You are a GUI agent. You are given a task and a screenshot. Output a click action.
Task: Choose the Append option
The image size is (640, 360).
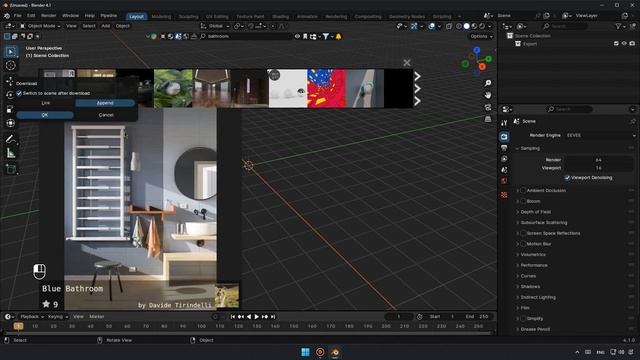click(105, 103)
